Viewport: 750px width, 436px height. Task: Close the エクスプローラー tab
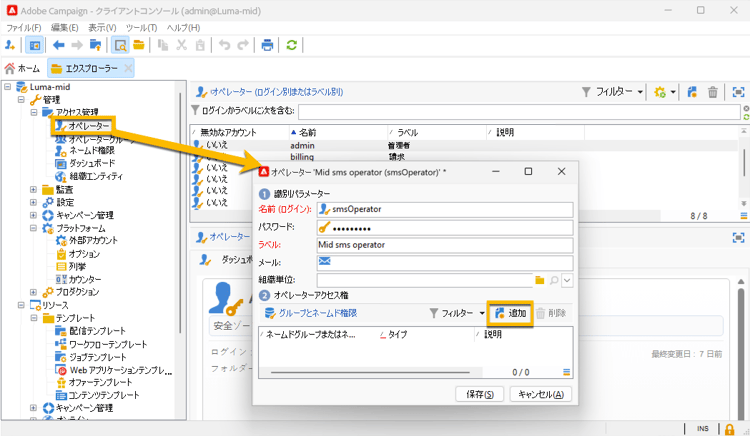[x=128, y=68]
